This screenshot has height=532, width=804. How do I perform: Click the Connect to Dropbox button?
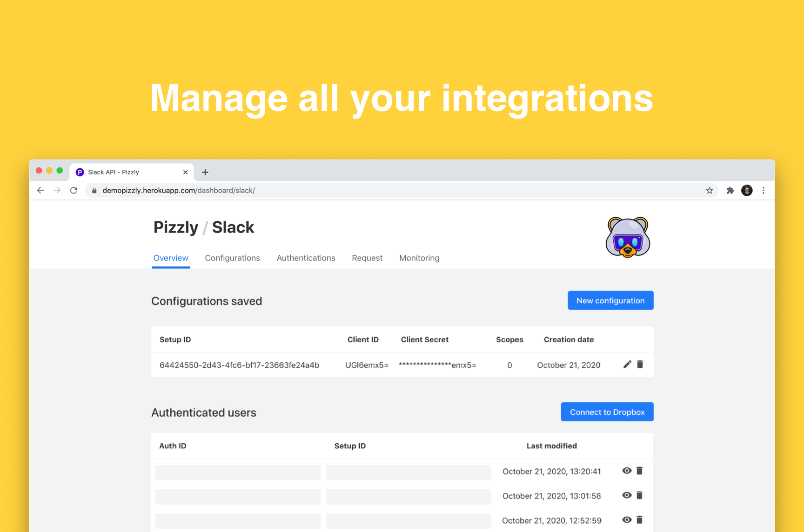tap(607, 412)
